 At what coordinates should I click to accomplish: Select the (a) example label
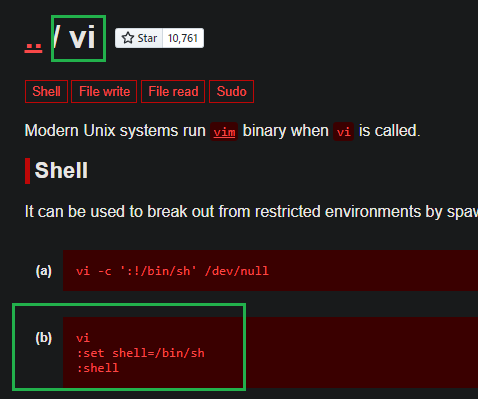[x=44, y=271]
